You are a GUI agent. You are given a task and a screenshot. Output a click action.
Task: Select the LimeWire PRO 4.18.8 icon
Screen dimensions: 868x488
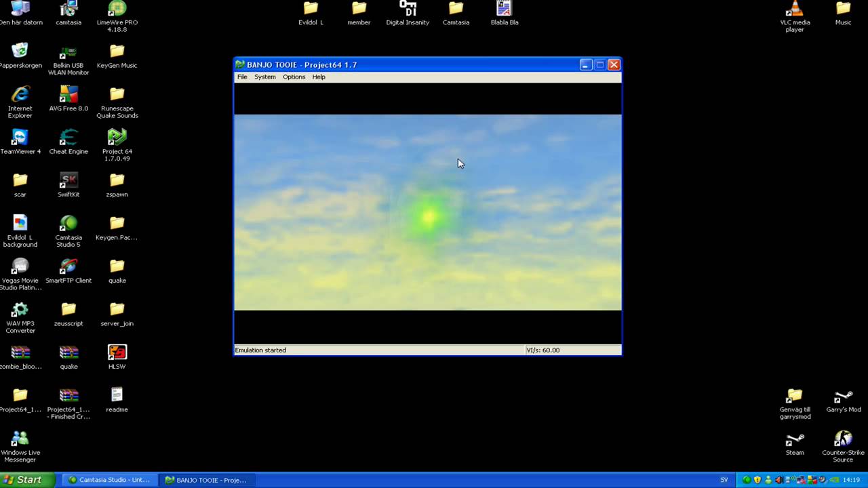pos(117,16)
